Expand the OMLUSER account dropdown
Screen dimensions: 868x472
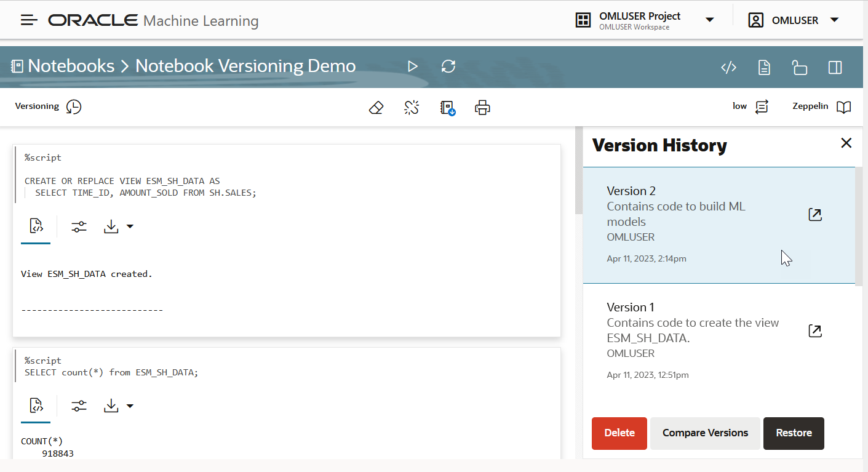(834, 20)
